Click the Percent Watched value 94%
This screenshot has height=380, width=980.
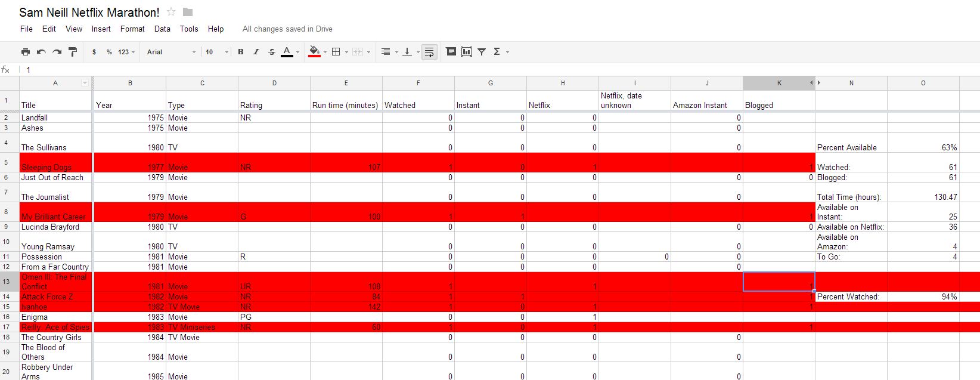[x=923, y=296]
